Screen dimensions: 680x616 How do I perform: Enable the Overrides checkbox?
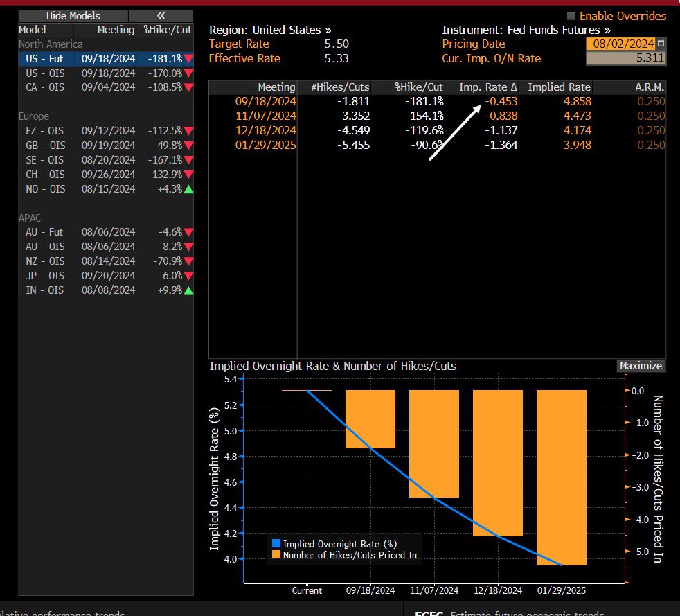[x=571, y=16]
